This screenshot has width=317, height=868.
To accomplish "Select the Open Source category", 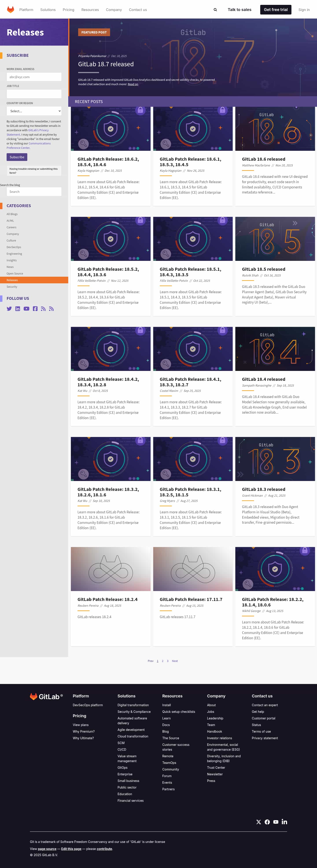I will pyautogui.click(x=15, y=274).
